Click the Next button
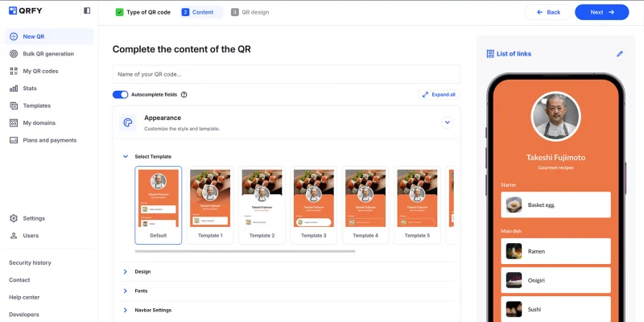644x322 pixels. pyautogui.click(x=601, y=12)
